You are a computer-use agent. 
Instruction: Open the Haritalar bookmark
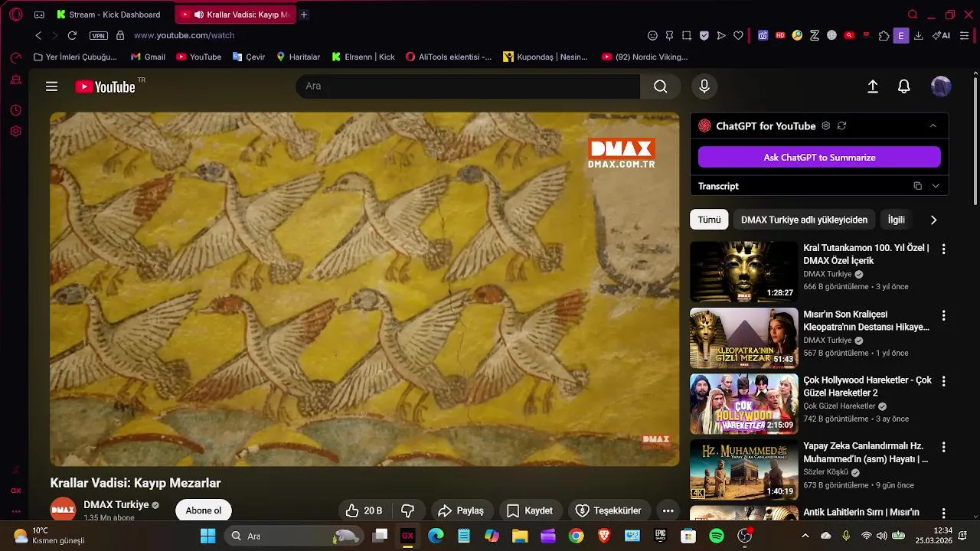click(x=298, y=57)
